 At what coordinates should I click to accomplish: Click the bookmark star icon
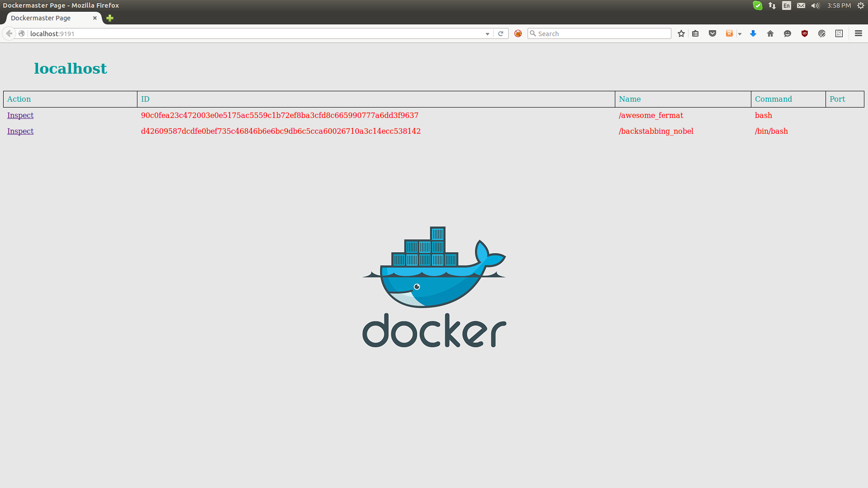pos(681,33)
